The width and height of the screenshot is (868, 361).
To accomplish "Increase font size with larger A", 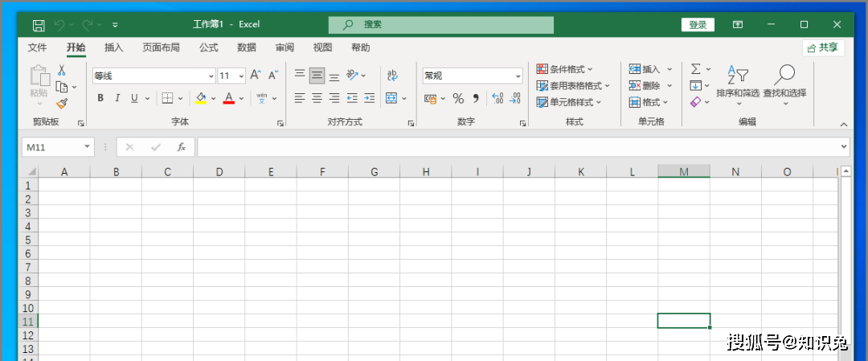I will tap(256, 76).
